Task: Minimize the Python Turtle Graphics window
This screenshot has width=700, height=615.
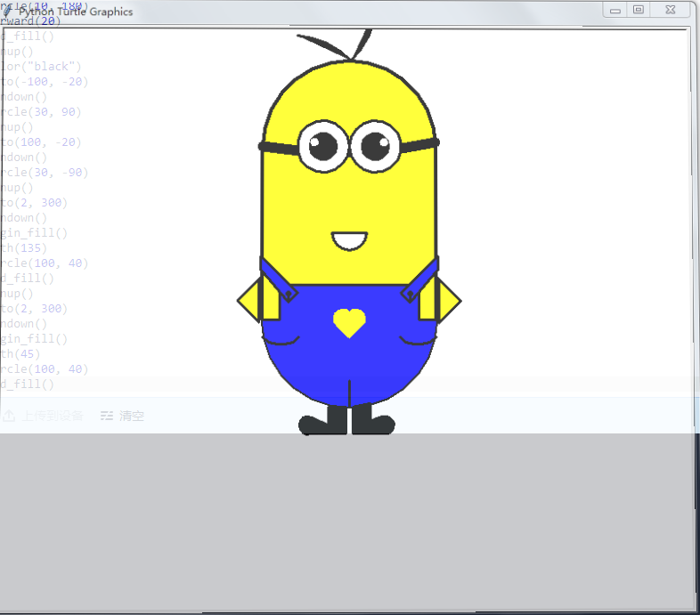Action: tap(615, 11)
